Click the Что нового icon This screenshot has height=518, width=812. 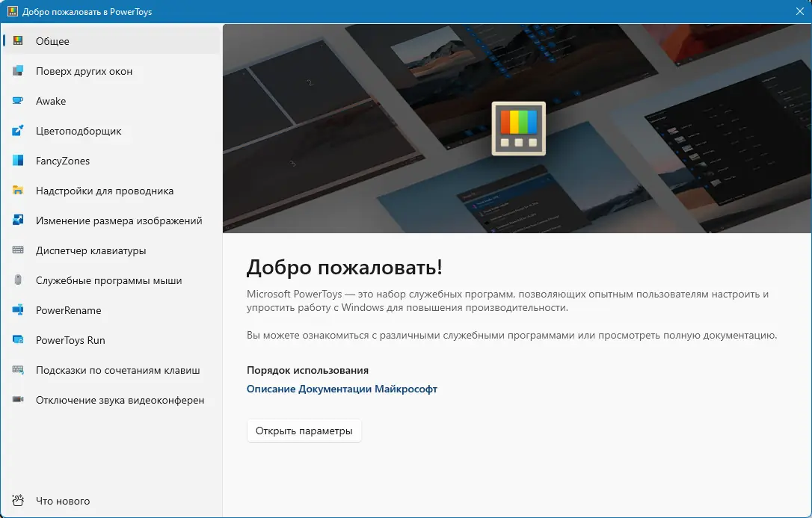[18, 500]
